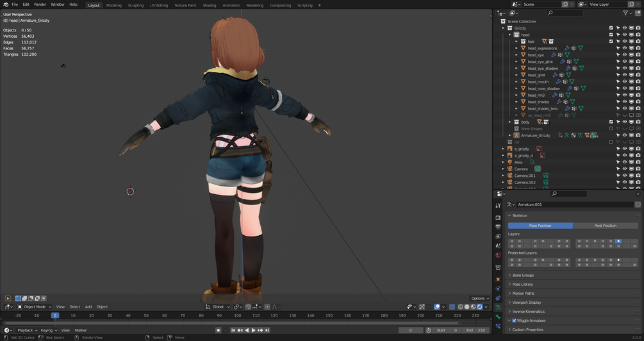
Task: Toggle use preview range clock icon
Action: [429, 330]
